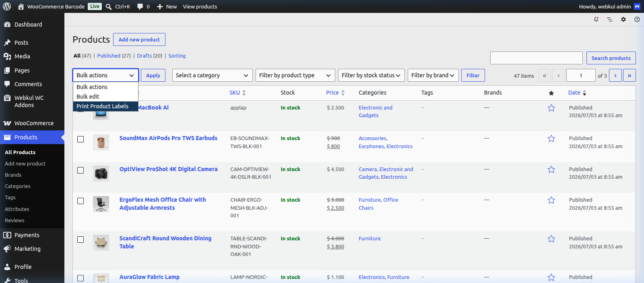Open WordPress logo menu in admin bar
644x283 pixels.
(x=7, y=6)
